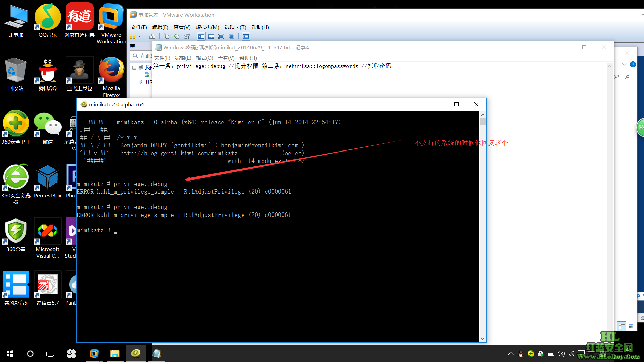Open Notepad 帮助(H) menu

point(248,58)
